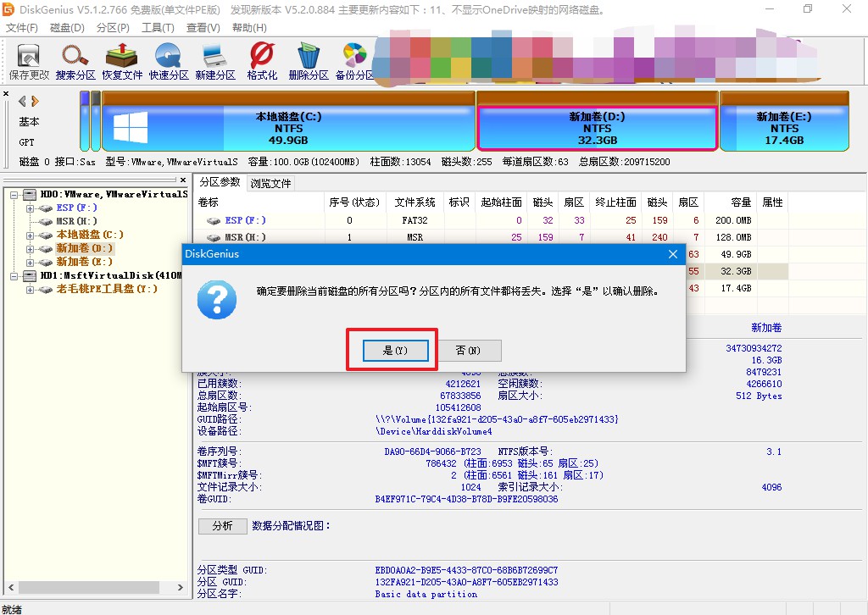This screenshot has width=868, height=615.
Task: Click the 新加卷 label in partition details
Action: tap(766, 328)
